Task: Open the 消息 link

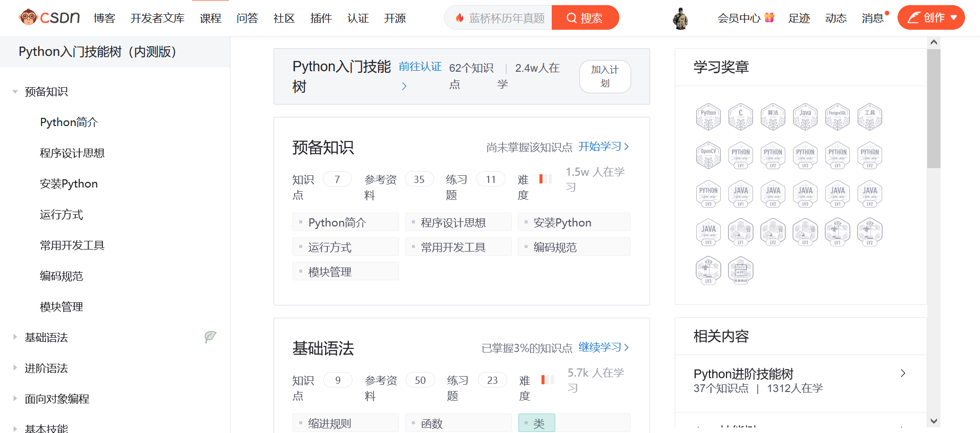Action: pyautogui.click(x=872, y=18)
